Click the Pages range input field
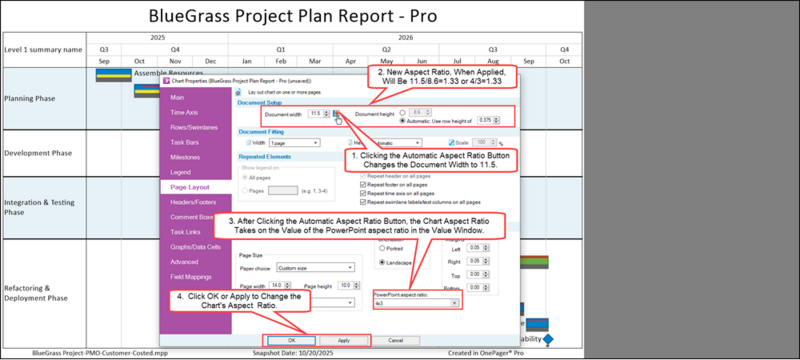Screen dimensions: 800x360 (283, 190)
